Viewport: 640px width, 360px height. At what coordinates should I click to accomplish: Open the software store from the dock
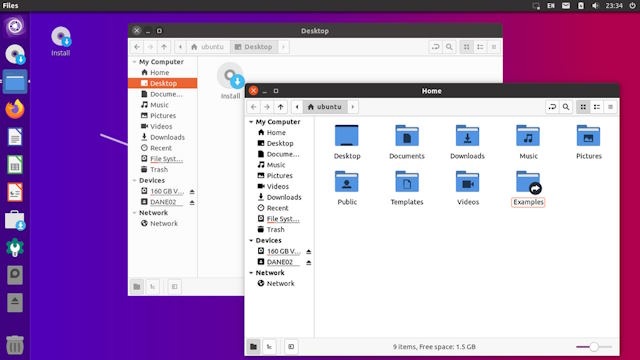(x=15, y=220)
